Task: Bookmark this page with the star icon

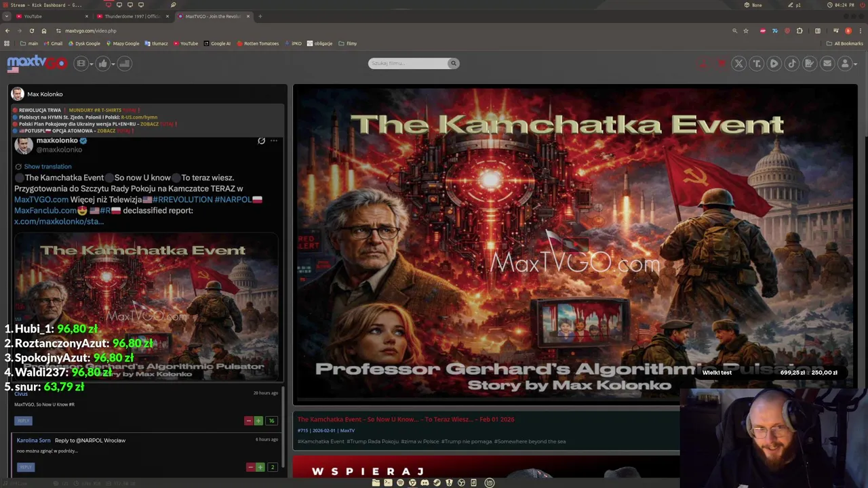Action: (746, 30)
